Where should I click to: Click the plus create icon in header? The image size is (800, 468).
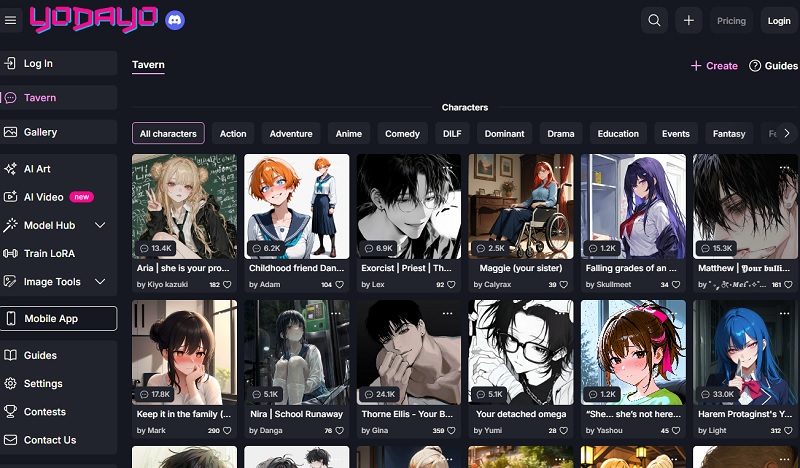point(688,21)
